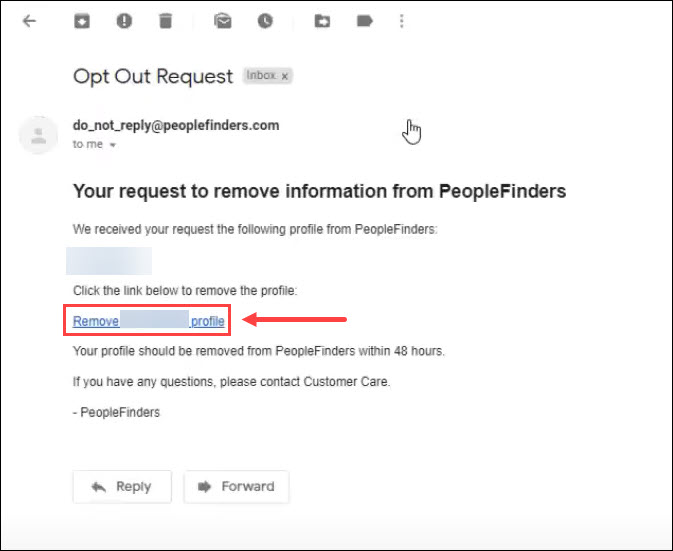
Task: Click the do_not_reply@peoplefinders.com sender address
Action: (176, 125)
